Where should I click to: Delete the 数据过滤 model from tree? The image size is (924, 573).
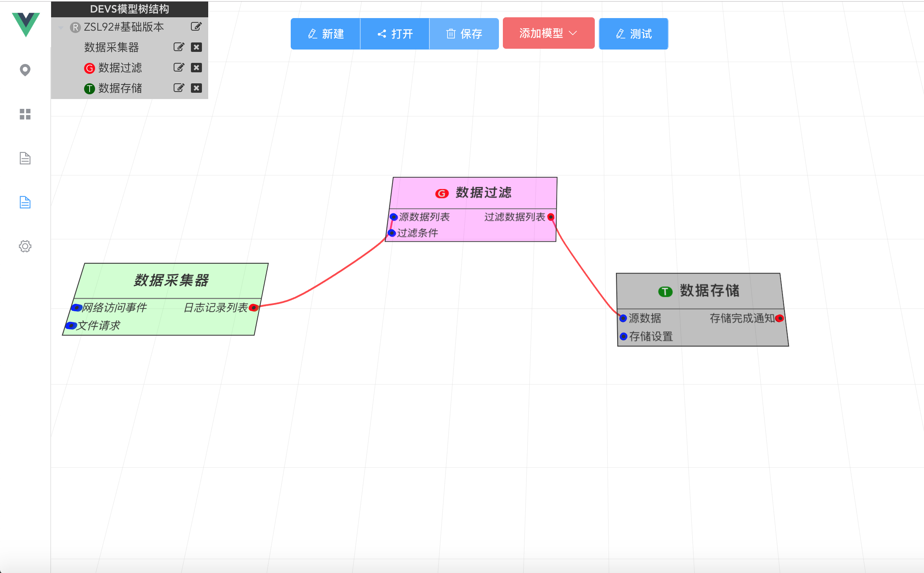click(196, 68)
